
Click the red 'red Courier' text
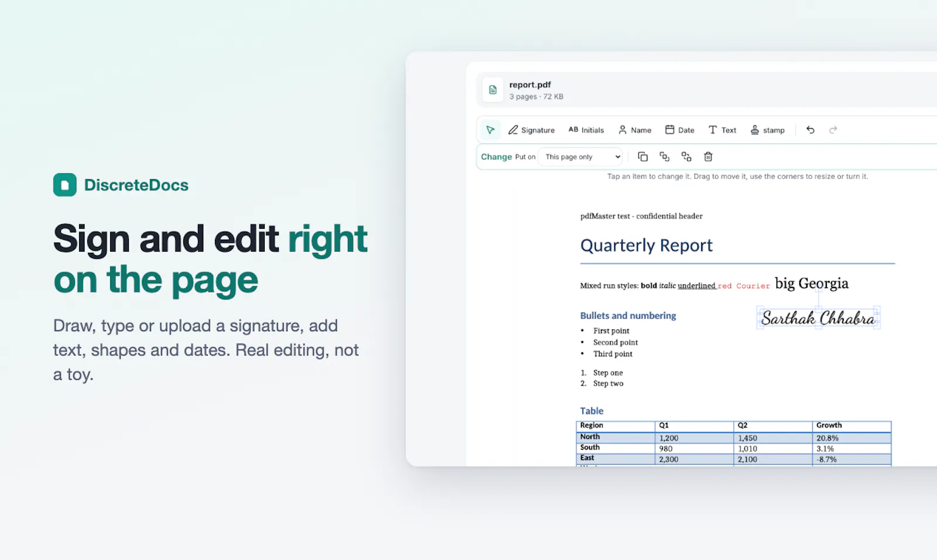point(744,286)
